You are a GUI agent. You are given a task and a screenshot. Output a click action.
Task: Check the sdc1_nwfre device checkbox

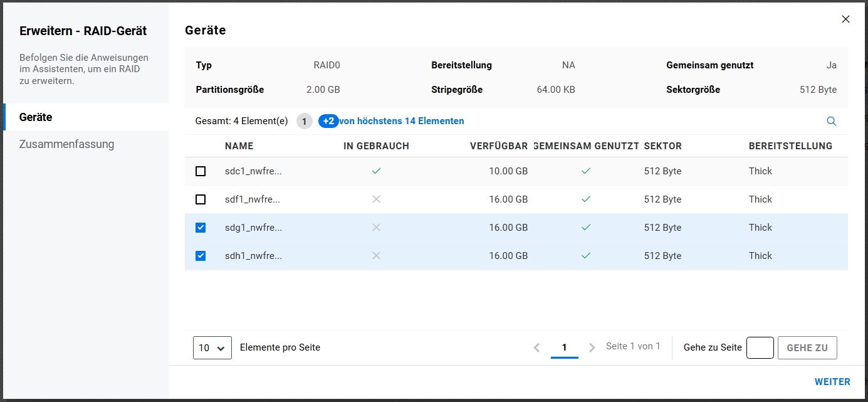point(201,171)
